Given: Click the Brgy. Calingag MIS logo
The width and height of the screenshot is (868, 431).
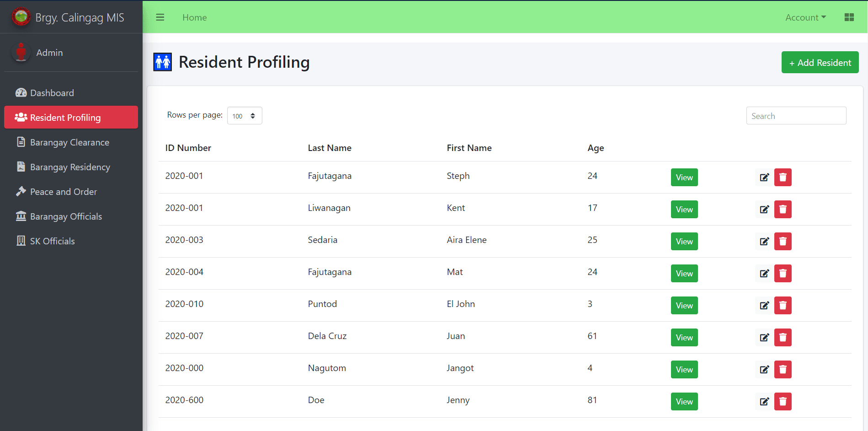Looking at the screenshot, I should [21, 17].
